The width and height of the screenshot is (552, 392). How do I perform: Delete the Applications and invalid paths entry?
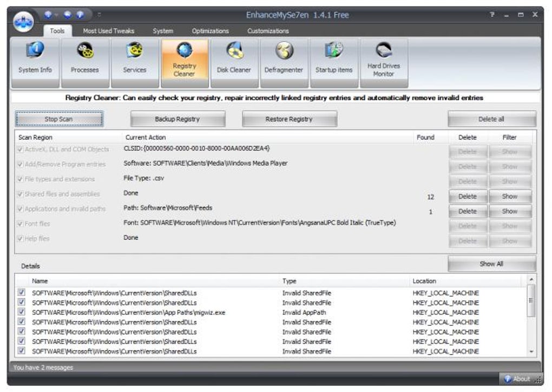coord(468,211)
